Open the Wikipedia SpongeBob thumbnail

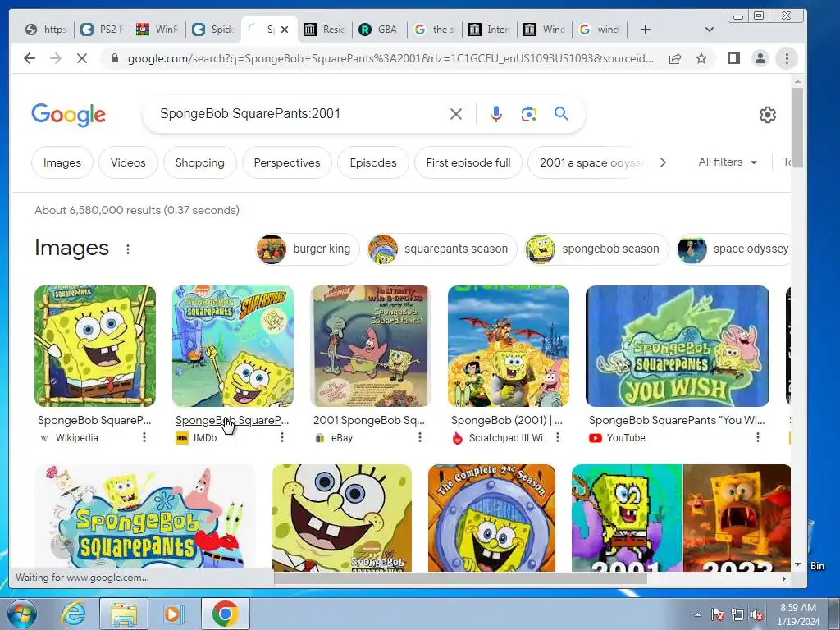[x=95, y=346]
